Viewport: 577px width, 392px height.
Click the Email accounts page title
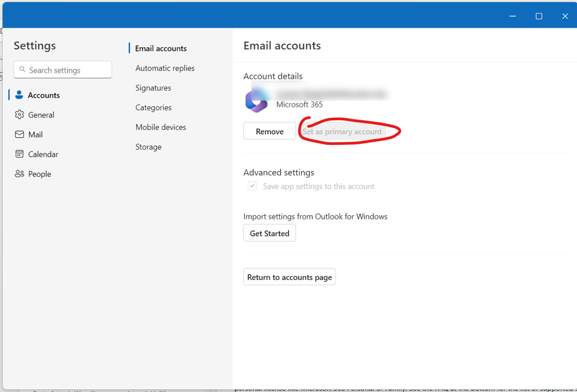pos(282,46)
